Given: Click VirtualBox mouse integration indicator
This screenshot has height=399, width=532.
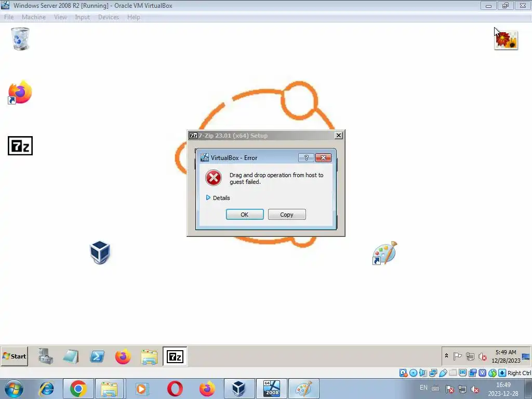Looking at the screenshot, I should point(493,373).
